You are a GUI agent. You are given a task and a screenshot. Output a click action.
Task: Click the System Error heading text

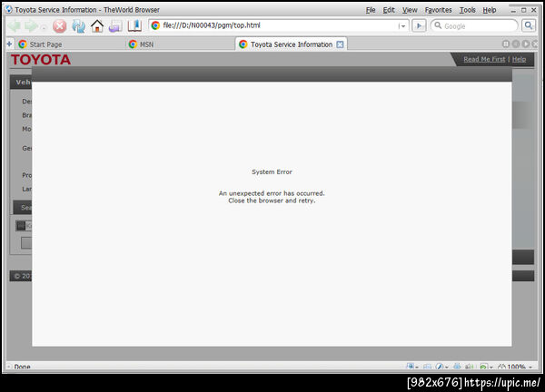(x=272, y=171)
